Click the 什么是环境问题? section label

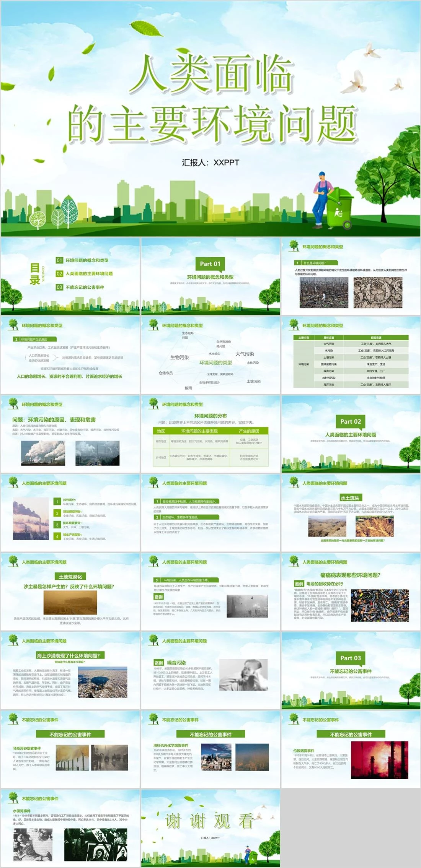(317, 263)
